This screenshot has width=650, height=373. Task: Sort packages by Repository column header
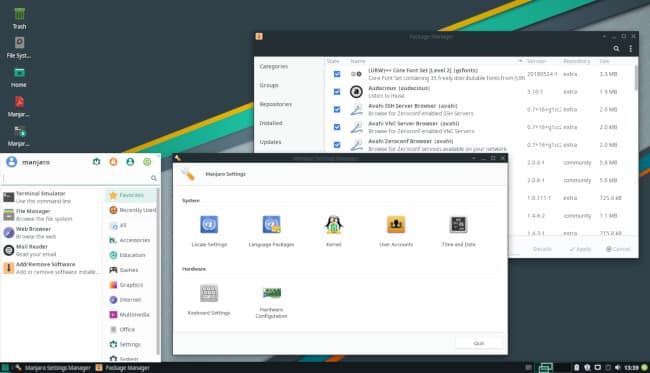(577, 61)
